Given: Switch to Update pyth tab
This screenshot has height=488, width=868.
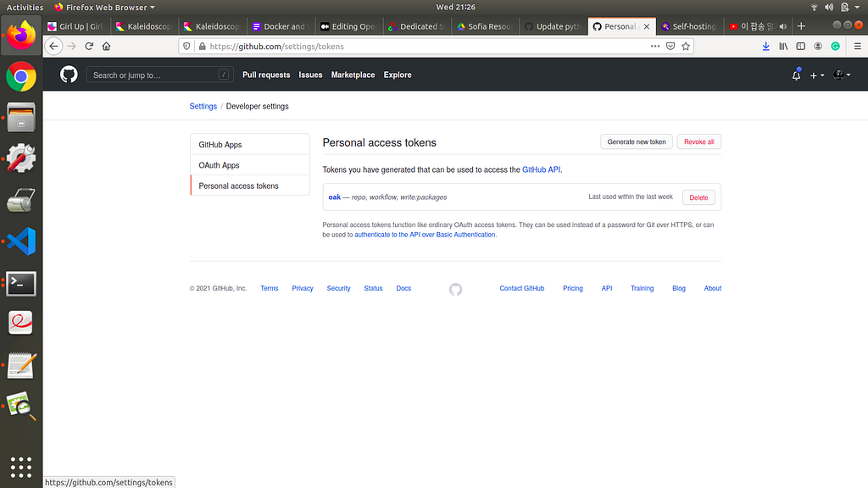Looking at the screenshot, I should coord(554,26).
